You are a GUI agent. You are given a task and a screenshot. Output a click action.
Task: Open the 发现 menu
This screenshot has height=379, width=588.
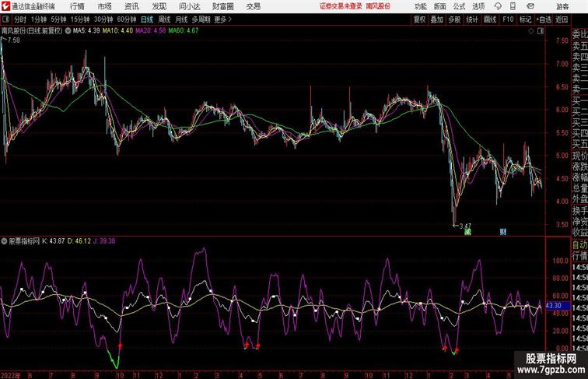(x=159, y=6)
